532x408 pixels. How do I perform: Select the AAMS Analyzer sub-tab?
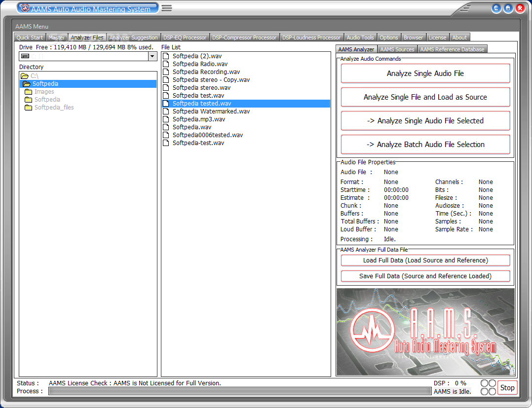pyautogui.click(x=356, y=49)
